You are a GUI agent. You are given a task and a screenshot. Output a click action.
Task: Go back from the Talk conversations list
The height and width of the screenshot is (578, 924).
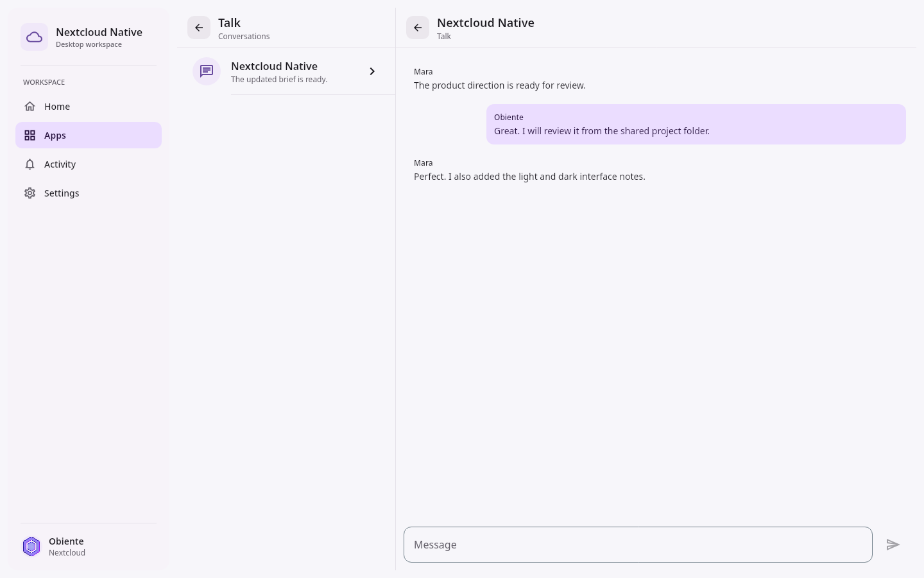(199, 28)
